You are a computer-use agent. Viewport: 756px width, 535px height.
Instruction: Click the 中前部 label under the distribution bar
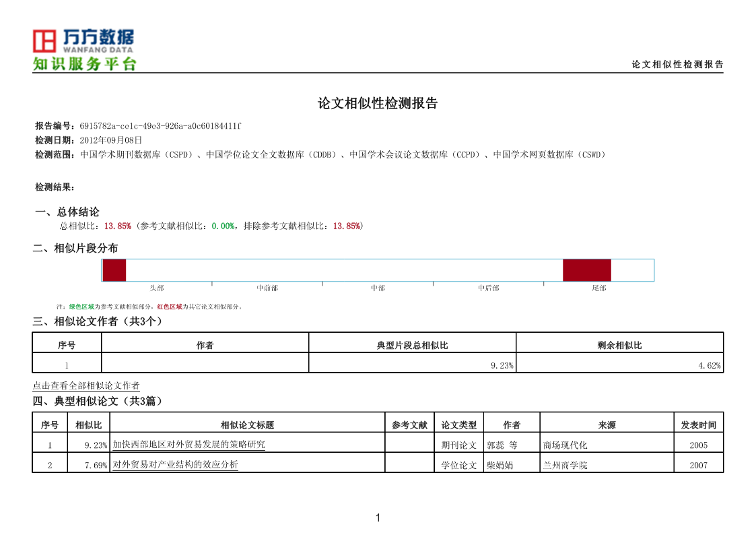267,288
